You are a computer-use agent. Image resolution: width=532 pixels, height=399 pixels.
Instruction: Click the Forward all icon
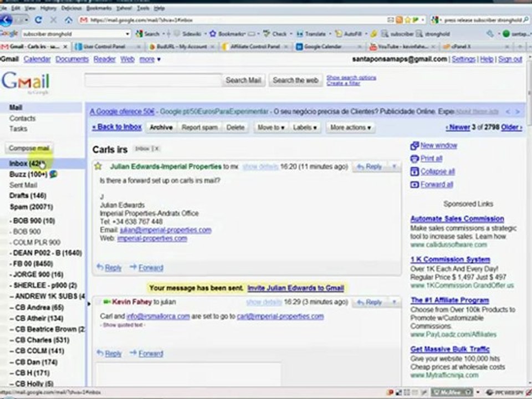415,185
